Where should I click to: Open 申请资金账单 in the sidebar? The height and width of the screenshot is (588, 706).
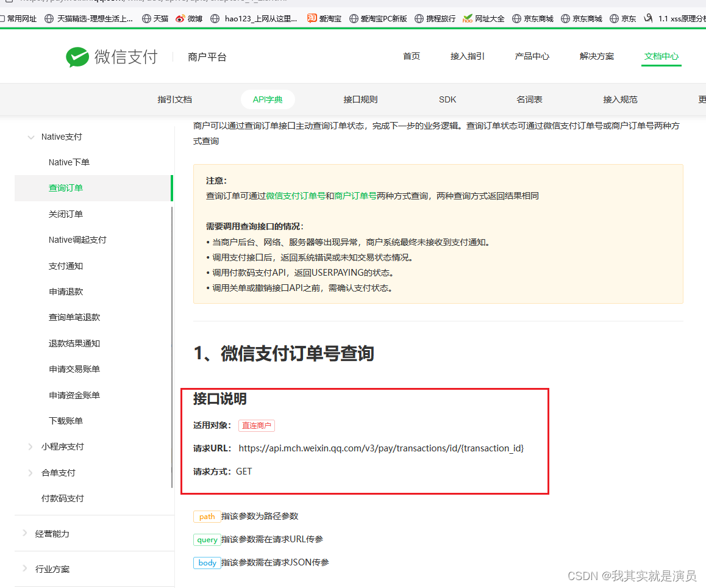coord(74,395)
